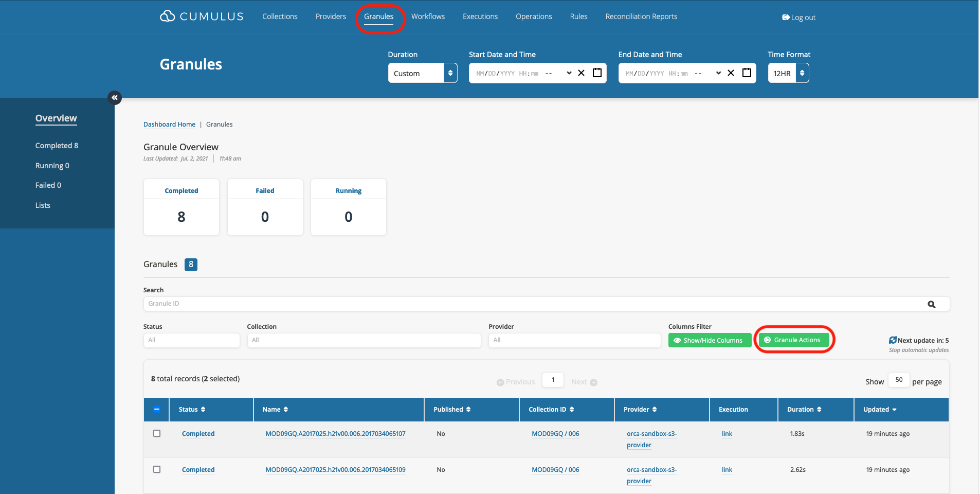The height and width of the screenshot is (494, 980).
Task: Open Start Date AM/PM dropdown arrow
Action: point(569,73)
